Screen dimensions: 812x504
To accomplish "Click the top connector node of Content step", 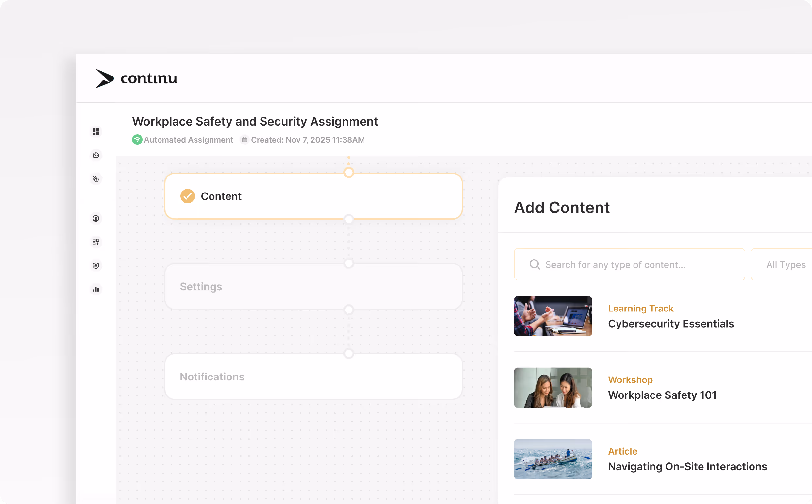I will click(349, 173).
